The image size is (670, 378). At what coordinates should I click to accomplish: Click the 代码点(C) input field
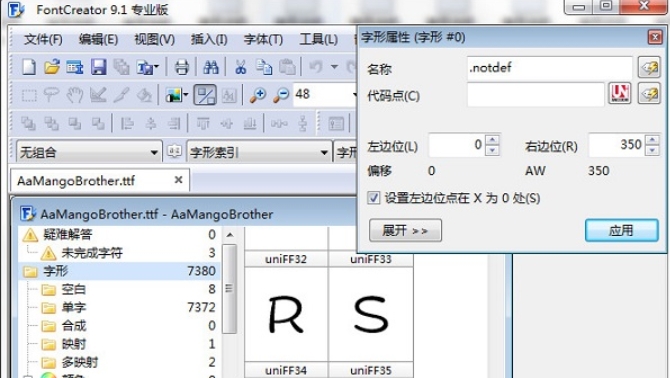click(535, 94)
